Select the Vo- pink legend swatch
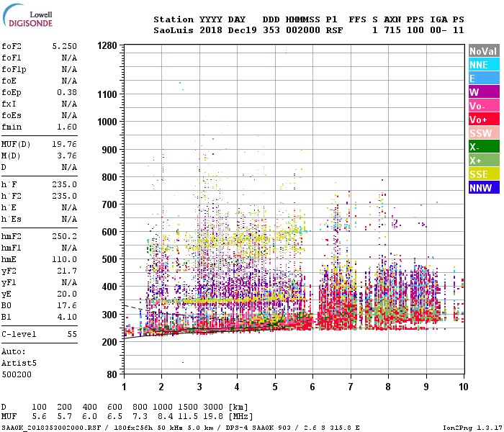The image size is (504, 432). [484, 106]
